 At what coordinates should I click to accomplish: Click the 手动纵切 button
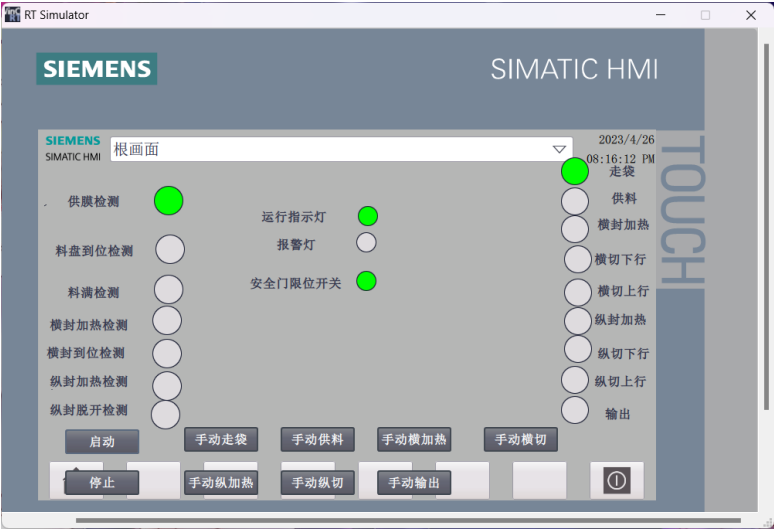pos(318,482)
